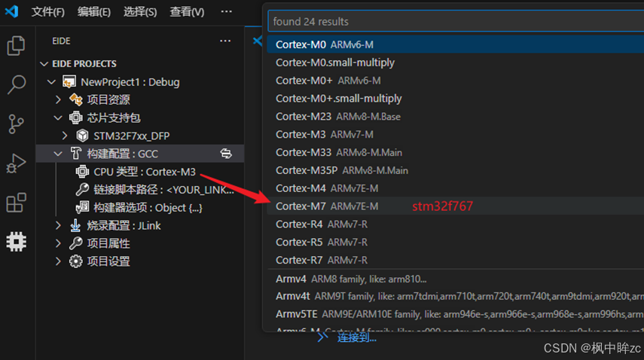Select Cortex-R7 ARMv7-R option
Viewport: 644px width, 360px height.
pos(456,261)
